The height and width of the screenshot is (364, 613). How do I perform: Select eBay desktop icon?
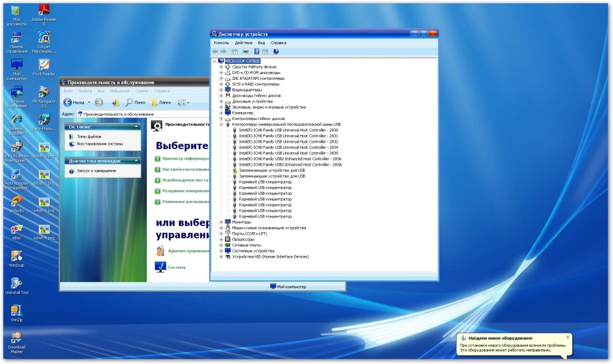coord(16,232)
